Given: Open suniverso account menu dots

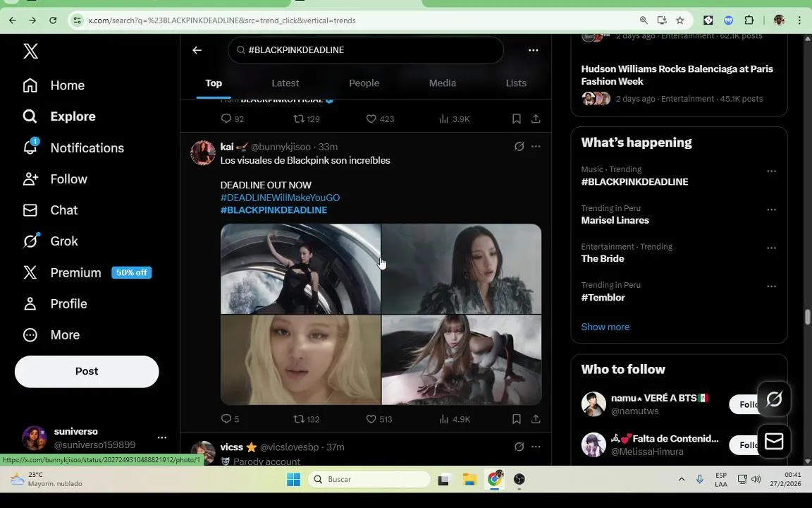Looking at the screenshot, I should click(x=162, y=437).
